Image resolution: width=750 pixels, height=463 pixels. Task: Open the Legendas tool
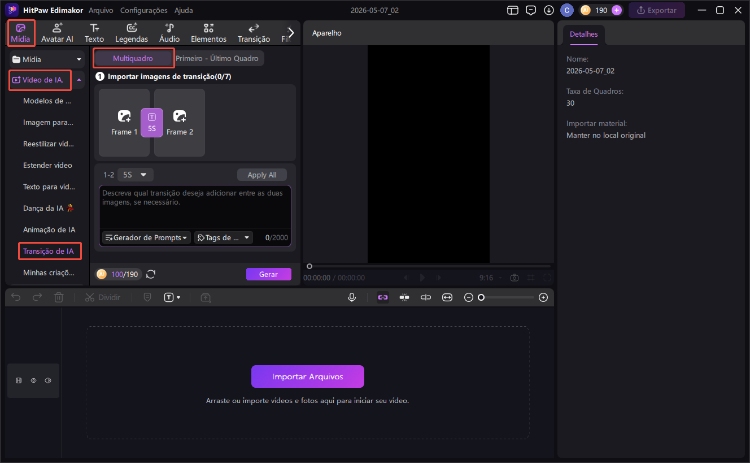(x=132, y=33)
